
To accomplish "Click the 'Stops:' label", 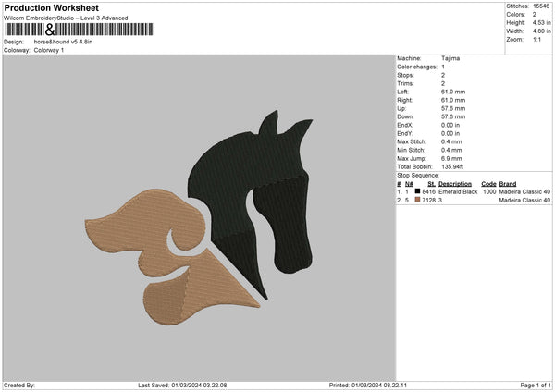I will (x=405, y=76).
